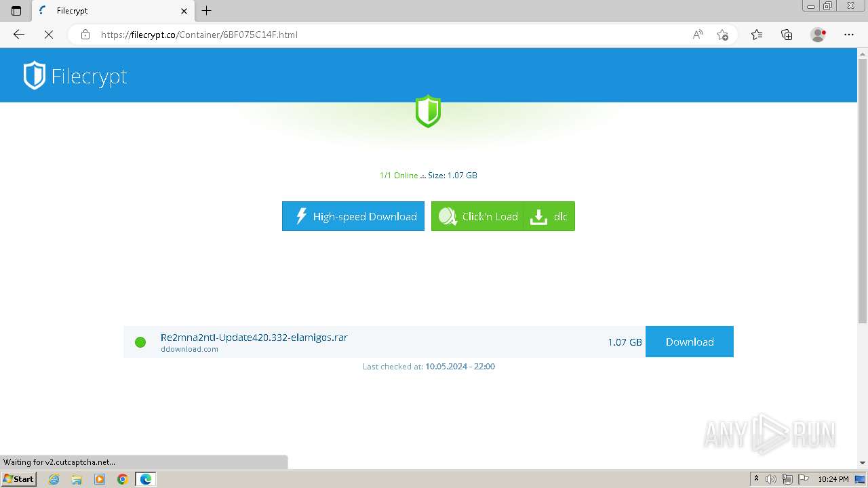Click the Last checked at date text

429,366
